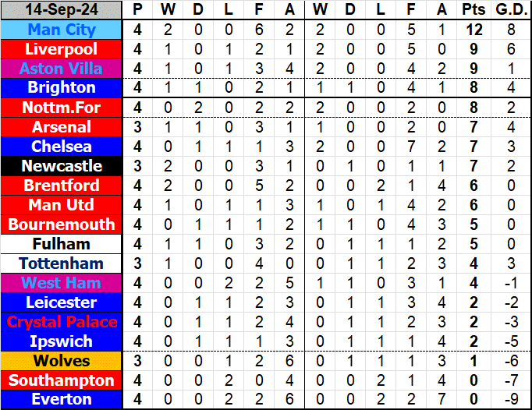Viewport: 532px width, 410px height.
Task: Select the Chelsea team cell
Action: 62,146
